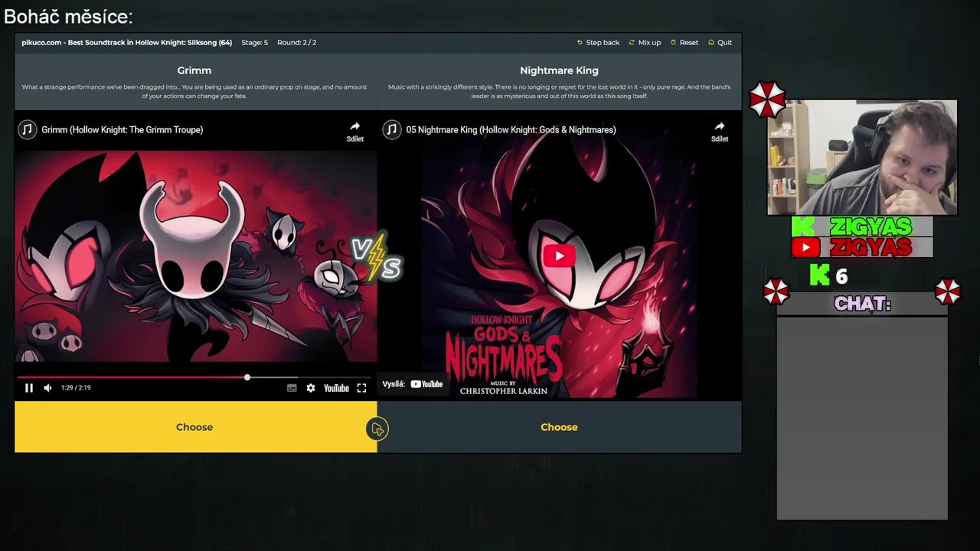Screen dimensions: 980x551
Task: Open the 05 Nightmare King video title link
Action: [x=511, y=130]
